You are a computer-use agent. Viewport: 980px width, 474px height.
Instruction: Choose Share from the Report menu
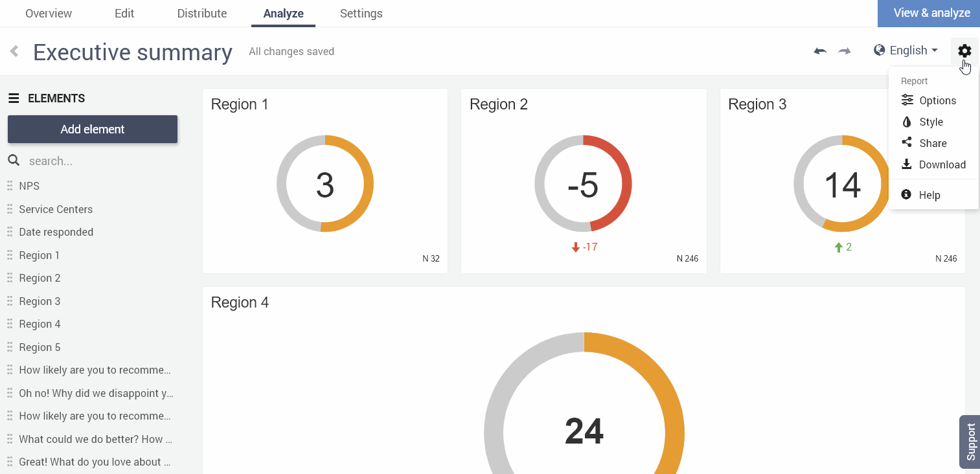point(933,143)
